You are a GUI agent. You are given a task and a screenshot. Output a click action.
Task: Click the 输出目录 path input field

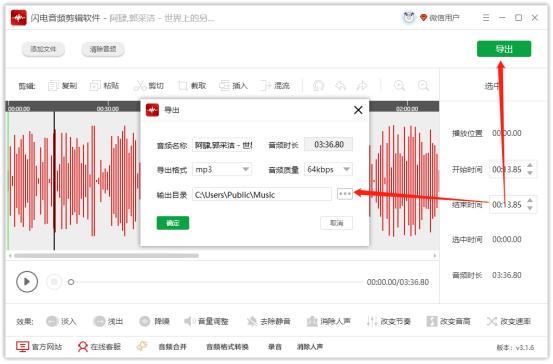[x=262, y=194]
